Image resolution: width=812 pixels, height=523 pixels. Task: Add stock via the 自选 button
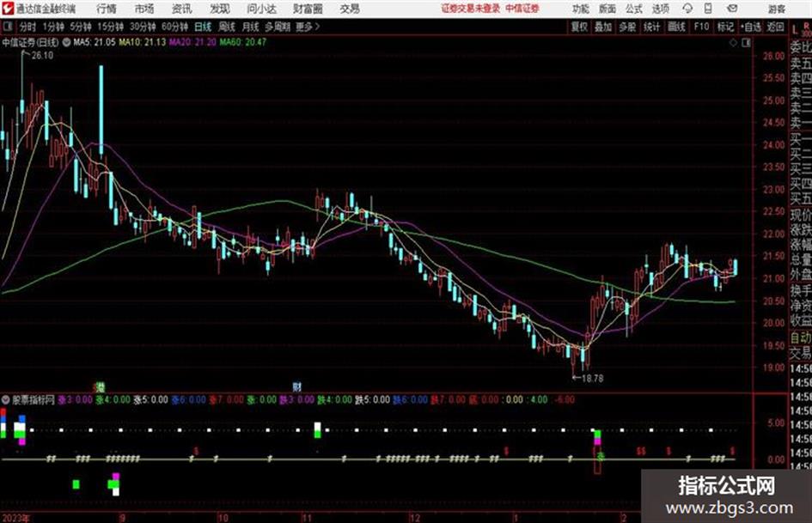coord(750,27)
